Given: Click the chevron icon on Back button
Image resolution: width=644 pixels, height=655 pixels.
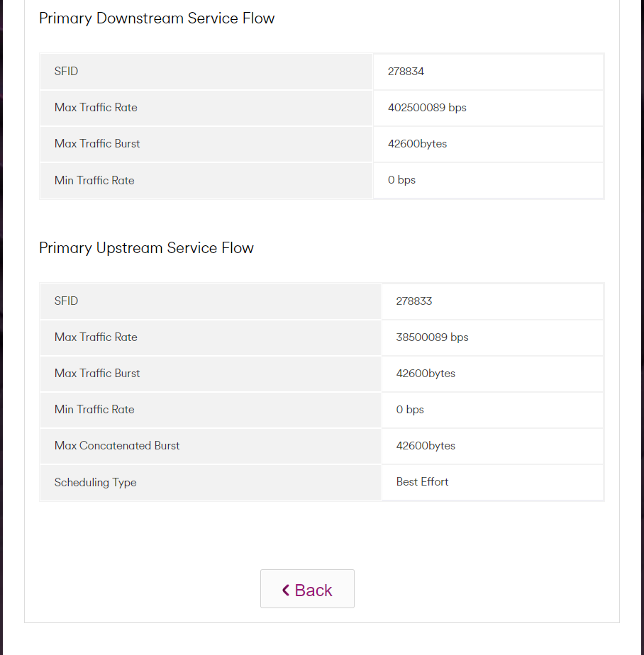Looking at the screenshot, I should coord(286,590).
